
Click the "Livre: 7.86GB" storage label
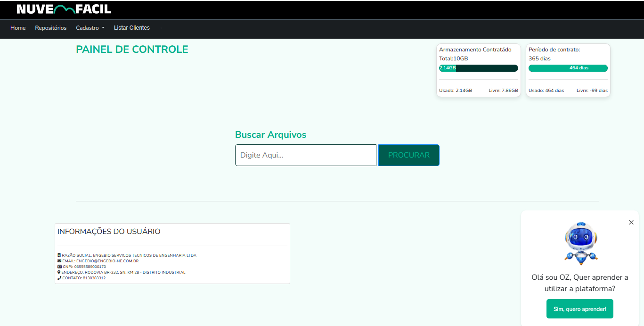pos(503,91)
